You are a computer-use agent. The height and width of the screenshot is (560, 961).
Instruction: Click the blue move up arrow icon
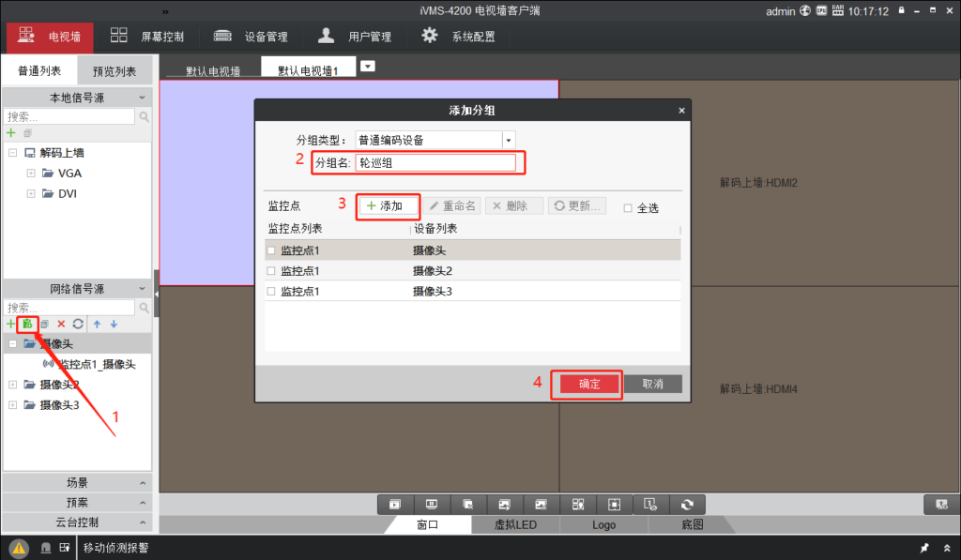(96, 324)
